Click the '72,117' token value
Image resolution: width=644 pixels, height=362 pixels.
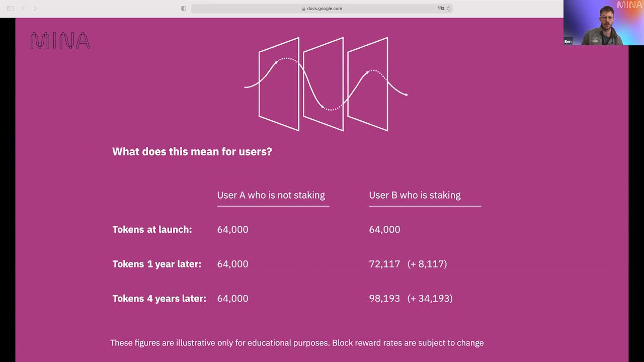click(x=384, y=264)
